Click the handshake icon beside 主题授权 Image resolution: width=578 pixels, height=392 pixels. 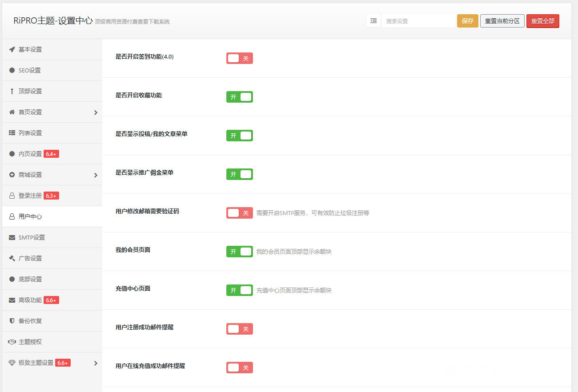point(12,342)
